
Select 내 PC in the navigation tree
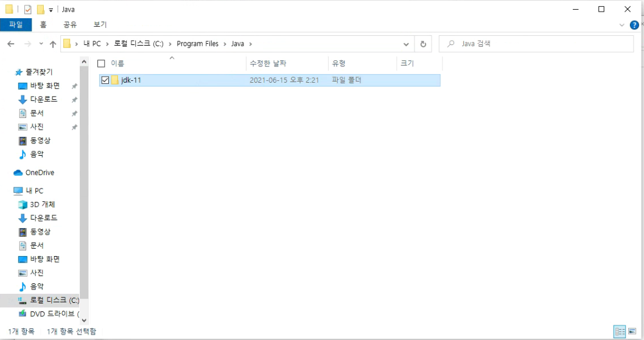35,190
